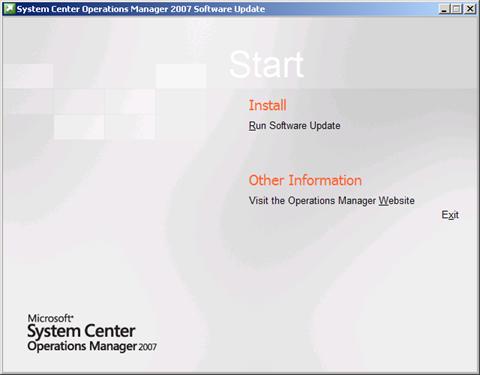The image size is (480, 375).
Task: Minimize the Software Update window
Action: pos(444,9)
